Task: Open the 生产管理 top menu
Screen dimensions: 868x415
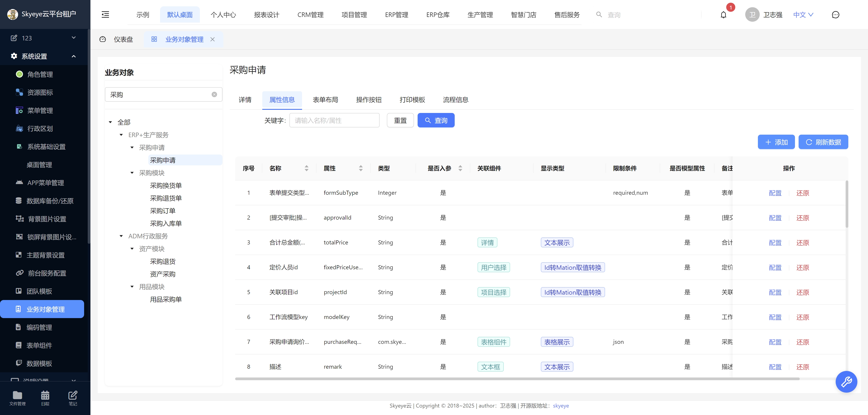Action: pos(480,14)
